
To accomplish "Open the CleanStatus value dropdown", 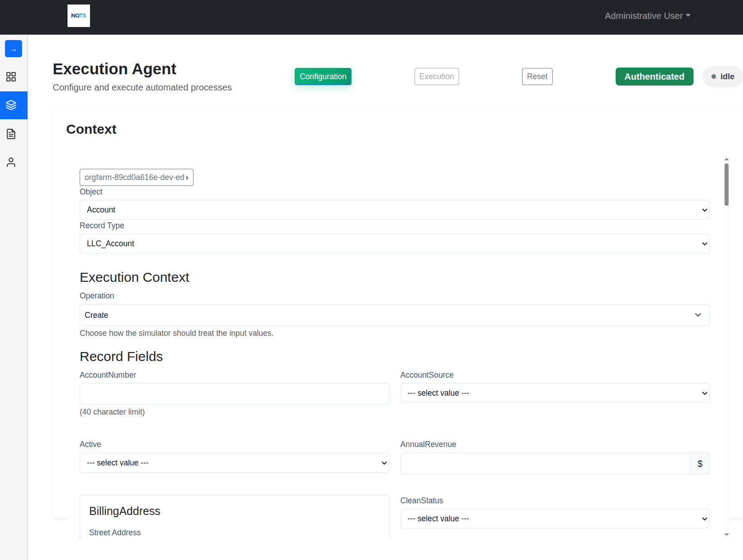I will click(554, 519).
